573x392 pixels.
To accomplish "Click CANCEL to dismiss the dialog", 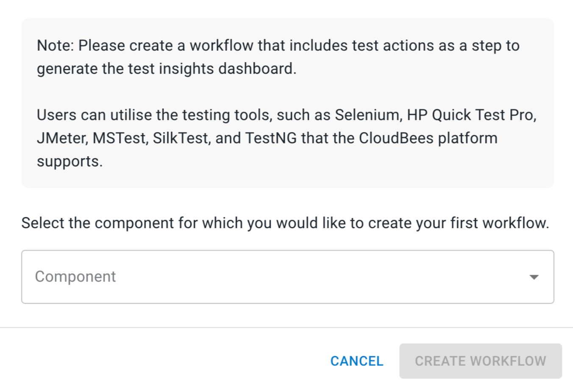I will (356, 361).
